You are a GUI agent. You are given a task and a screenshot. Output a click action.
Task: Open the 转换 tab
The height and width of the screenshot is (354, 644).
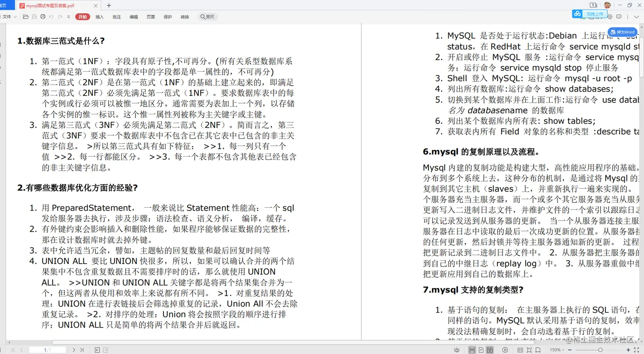(185, 17)
